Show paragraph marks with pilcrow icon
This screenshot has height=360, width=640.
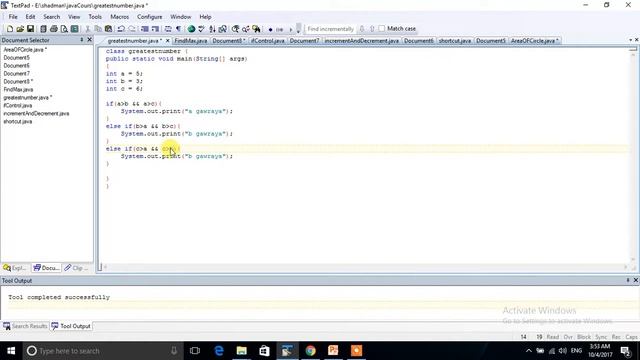[178, 29]
